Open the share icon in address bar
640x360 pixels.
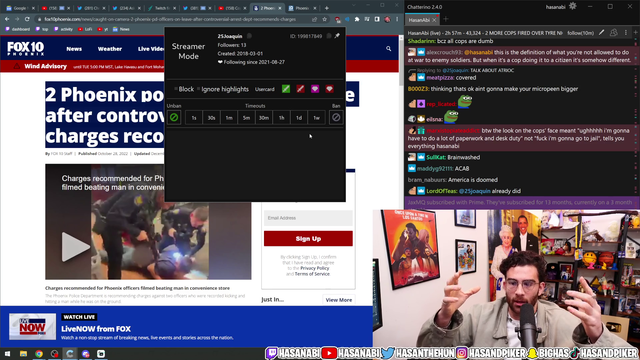314,19
